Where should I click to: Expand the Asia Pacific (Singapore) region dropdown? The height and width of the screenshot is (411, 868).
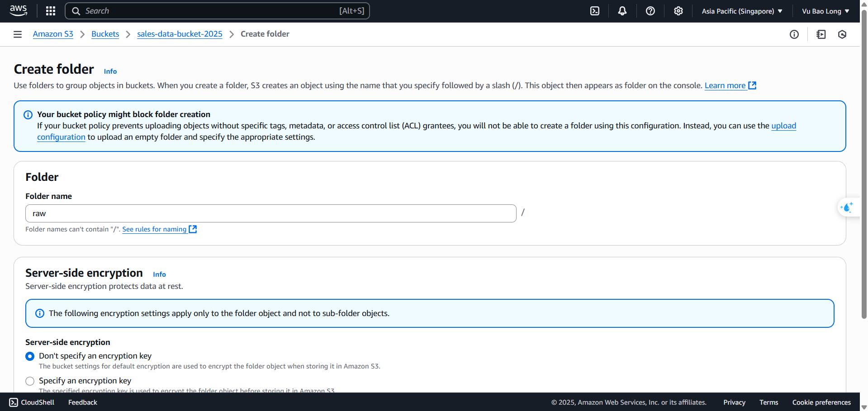coord(742,11)
